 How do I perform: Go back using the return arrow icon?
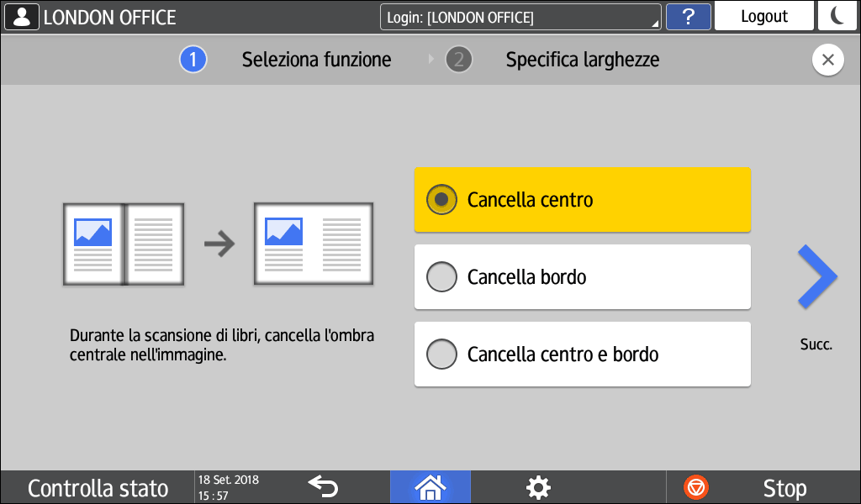tap(322, 486)
